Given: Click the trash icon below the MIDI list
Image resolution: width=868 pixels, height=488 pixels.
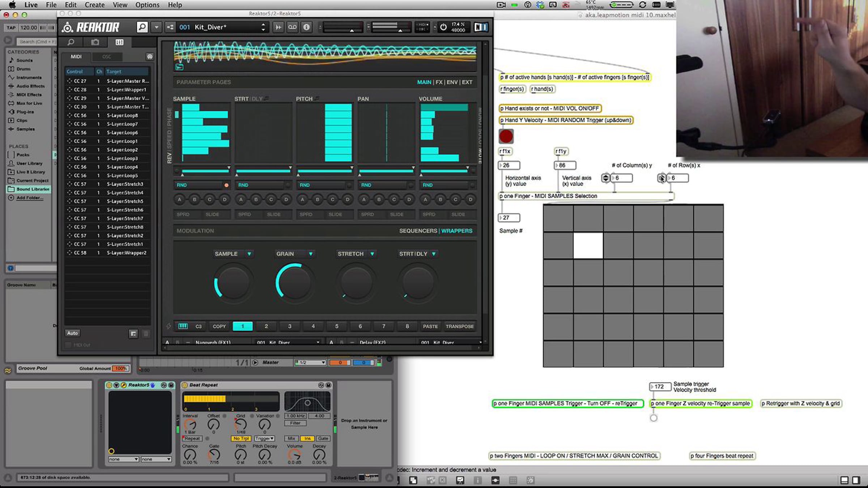Looking at the screenshot, I should coord(146,334).
